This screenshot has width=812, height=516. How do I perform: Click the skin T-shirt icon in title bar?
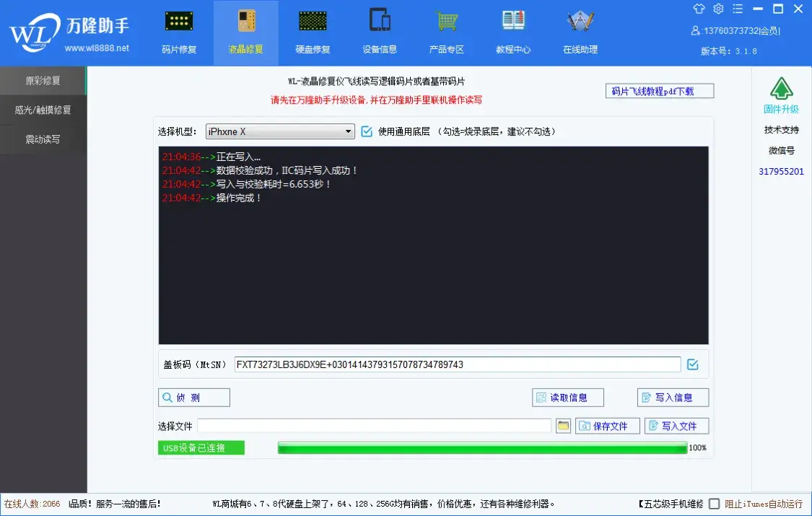698,9
